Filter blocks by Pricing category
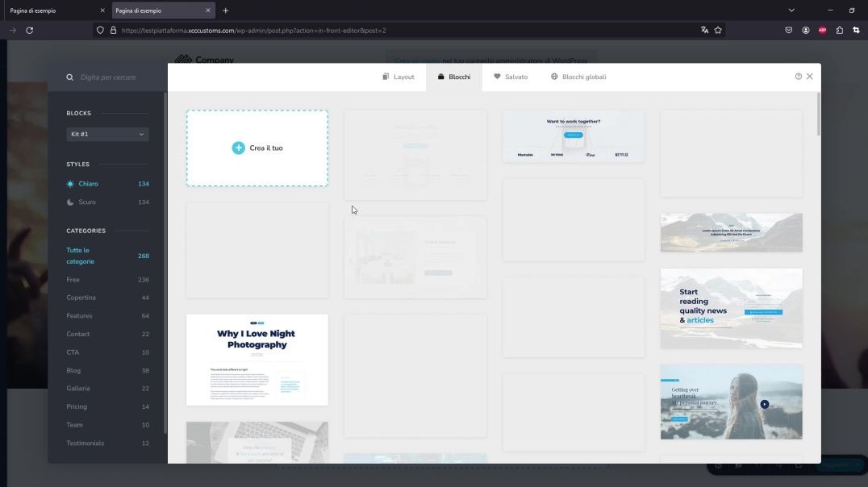868x487 pixels. coord(107,406)
